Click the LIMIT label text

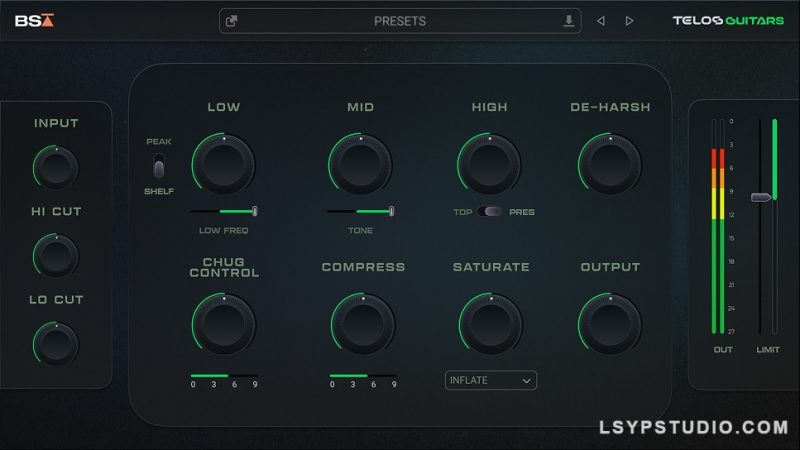pyautogui.click(x=768, y=349)
